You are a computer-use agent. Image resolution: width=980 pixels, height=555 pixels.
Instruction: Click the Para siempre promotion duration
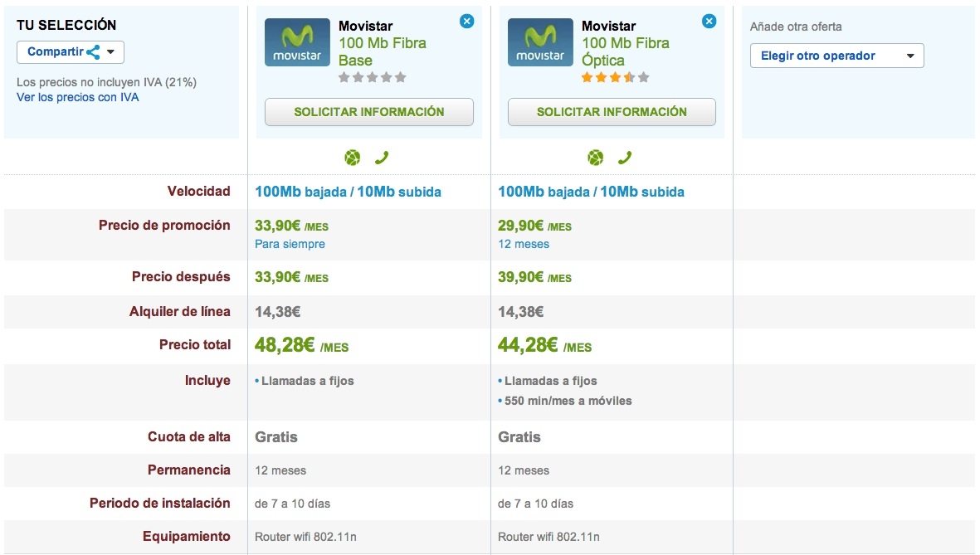point(290,245)
